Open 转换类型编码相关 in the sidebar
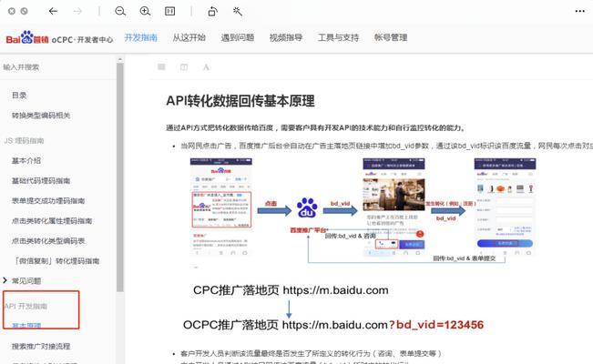Image resolution: width=593 pixels, height=364 pixels. click(x=41, y=116)
